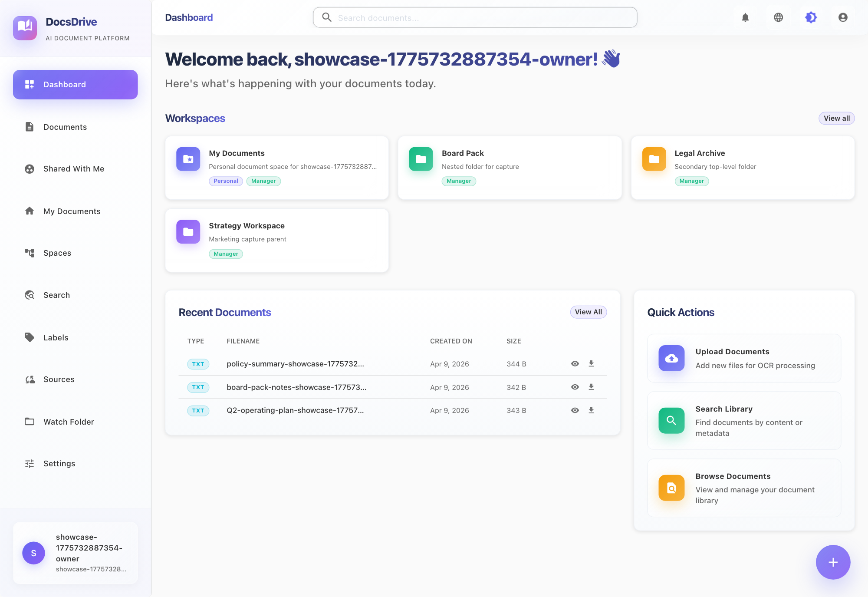
Task: Click Dashboard title in top bar
Action: tap(189, 17)
